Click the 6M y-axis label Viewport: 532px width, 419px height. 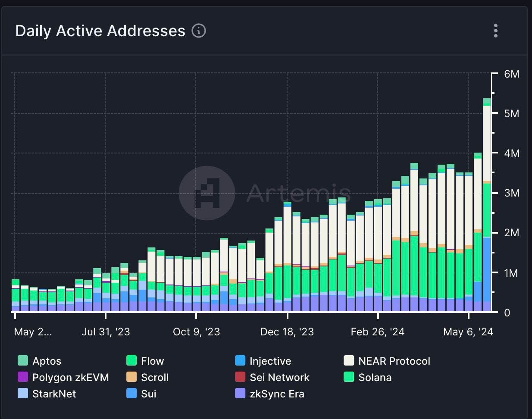(512, 74)
